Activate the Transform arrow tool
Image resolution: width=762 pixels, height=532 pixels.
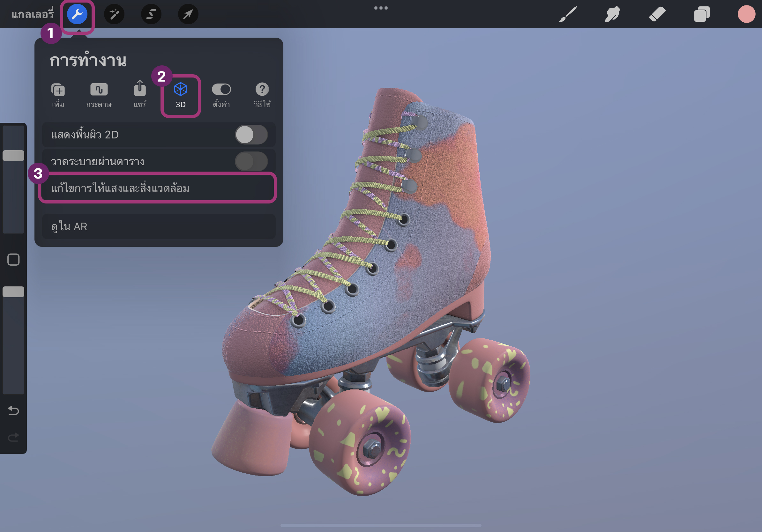tap(188, 14)
